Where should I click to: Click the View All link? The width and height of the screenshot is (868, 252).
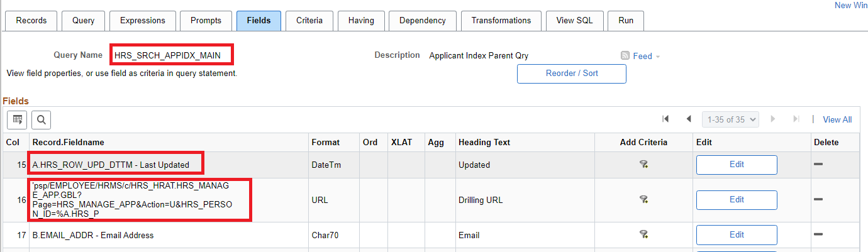tap(837, 119)
